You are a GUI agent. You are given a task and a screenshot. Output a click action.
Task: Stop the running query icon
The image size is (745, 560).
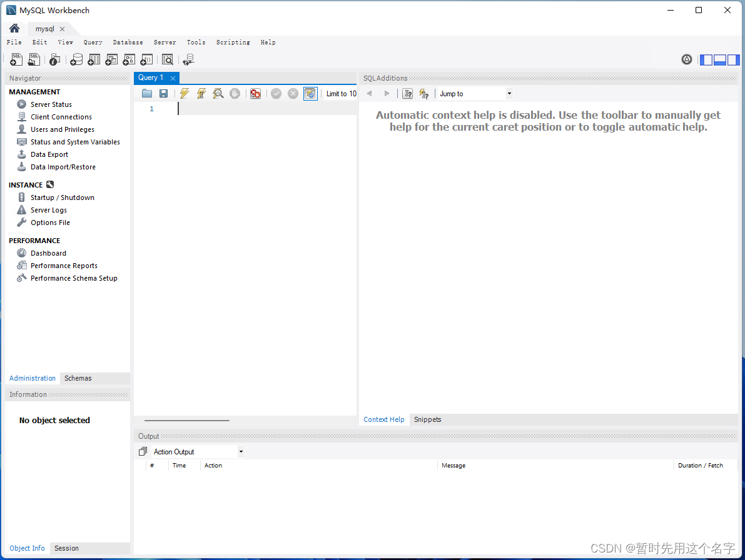(x=235, y=94)
